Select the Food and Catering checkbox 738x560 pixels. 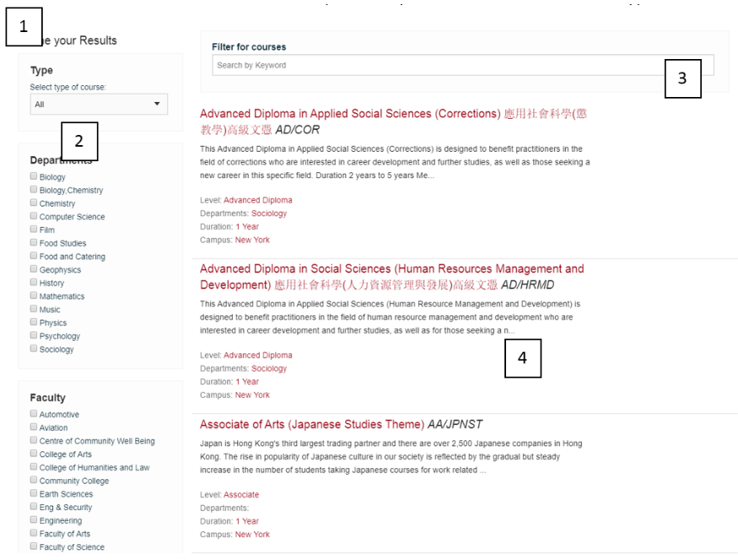(x=34, y=256)
